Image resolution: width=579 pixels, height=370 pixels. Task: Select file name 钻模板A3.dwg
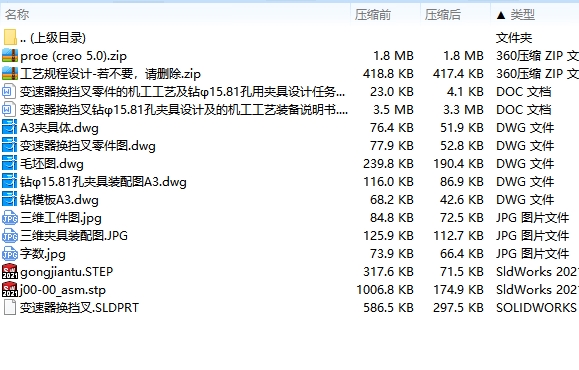[x=59, y=200]
